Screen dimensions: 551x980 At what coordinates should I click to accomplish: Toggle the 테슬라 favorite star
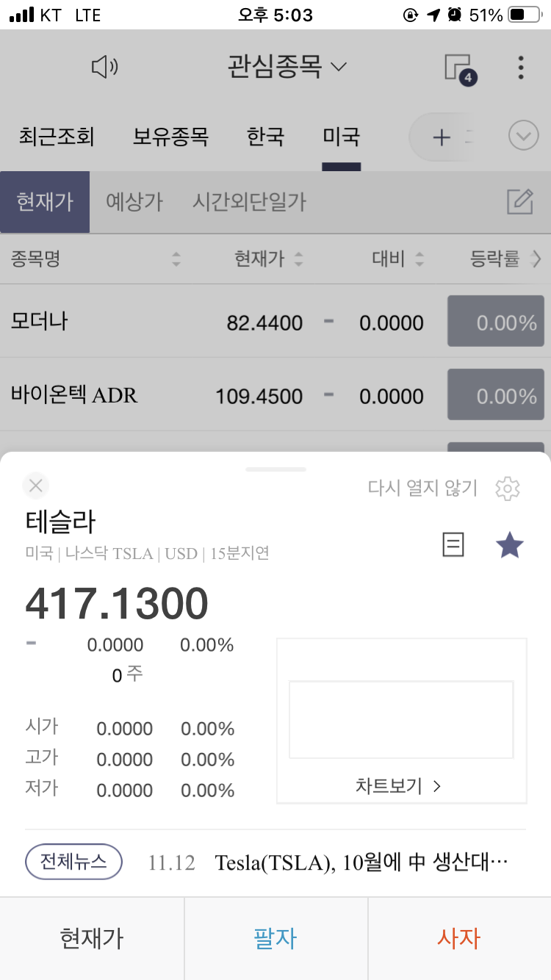510,545
